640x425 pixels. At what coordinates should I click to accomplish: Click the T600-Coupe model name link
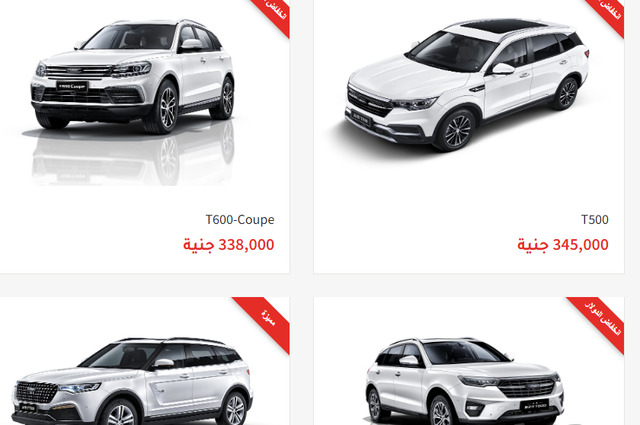pyautogui.click(x=240, y=220)
